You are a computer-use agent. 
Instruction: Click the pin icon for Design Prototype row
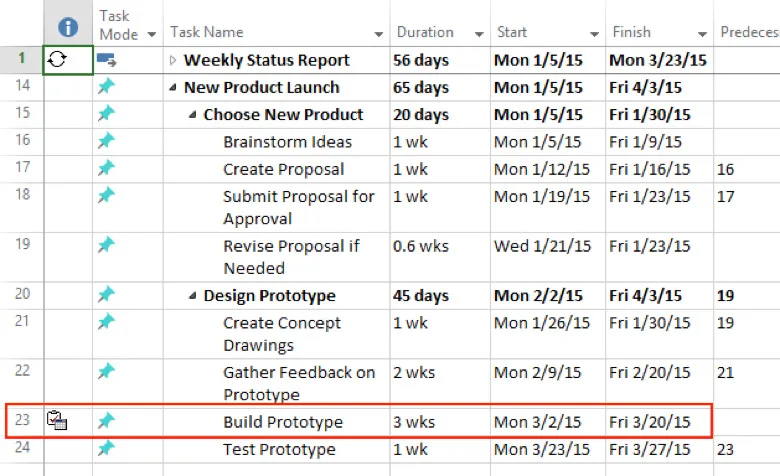106,295
